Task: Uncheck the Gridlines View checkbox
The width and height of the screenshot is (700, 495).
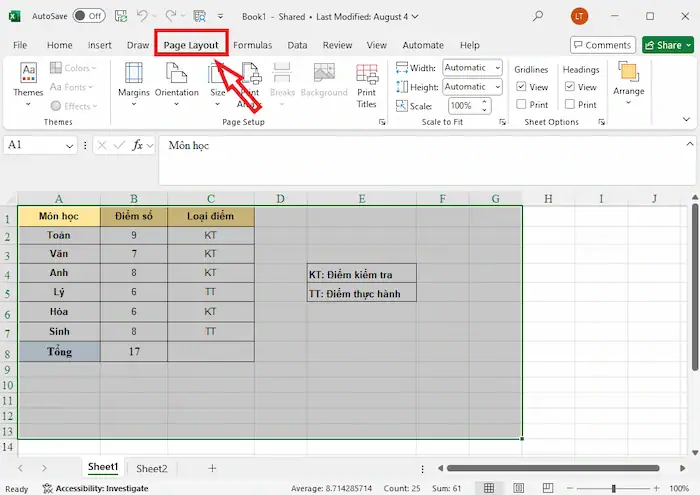Action: click(522, 87)
